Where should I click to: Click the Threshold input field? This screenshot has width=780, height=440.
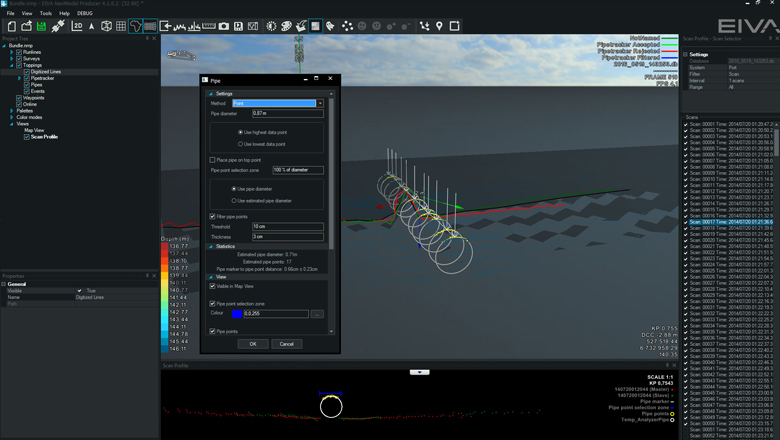point(288,227)
